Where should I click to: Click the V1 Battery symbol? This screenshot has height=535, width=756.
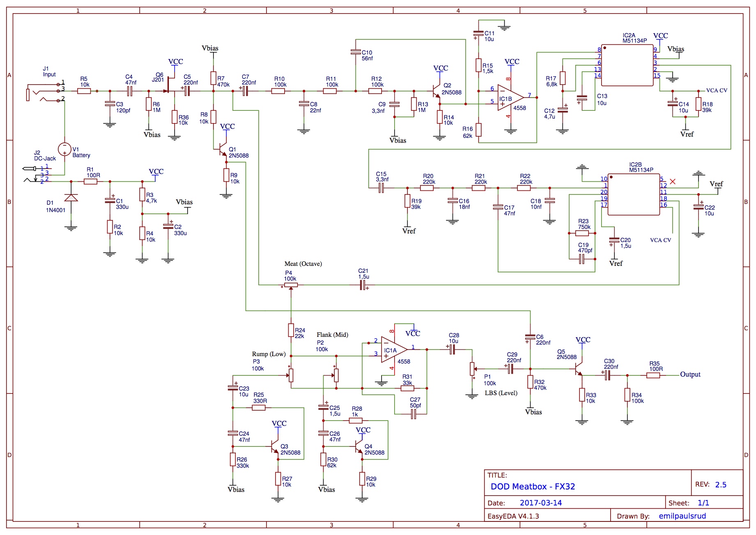pos(64,149)
